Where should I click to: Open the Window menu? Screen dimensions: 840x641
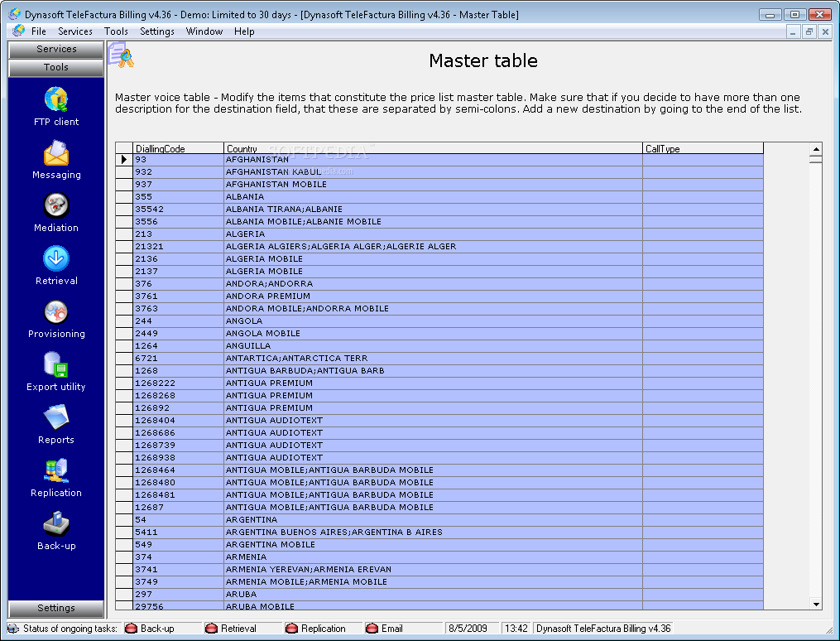[204, 31]
